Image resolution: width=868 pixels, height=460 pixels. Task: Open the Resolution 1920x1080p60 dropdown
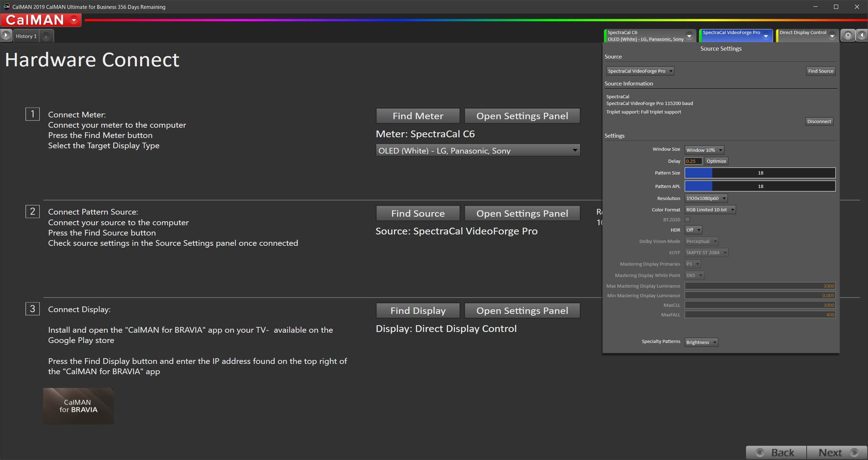(x=706, y=198)
